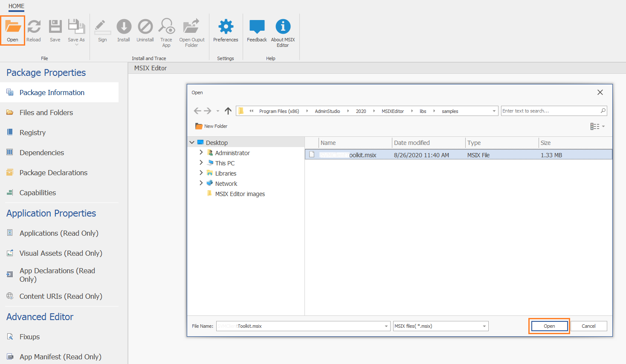Image resolution: width=626 pixels, height=364 pixels.
Task: Click the Save floppy disk icon
Action: click(x=55, y=26)
